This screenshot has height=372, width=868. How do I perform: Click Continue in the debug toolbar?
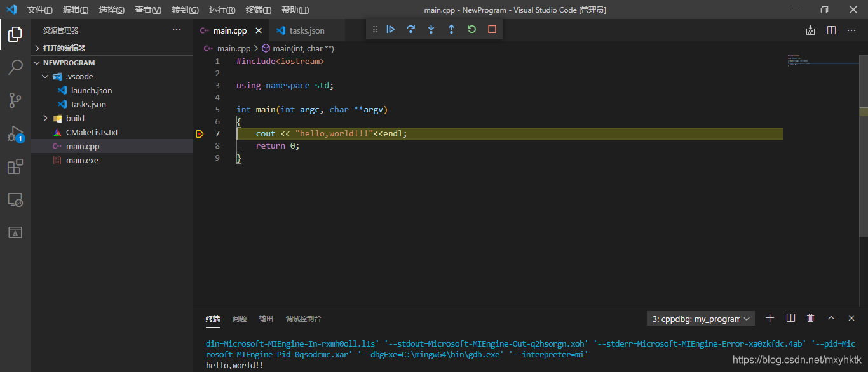pyautogui.click(x=391, y=29)
